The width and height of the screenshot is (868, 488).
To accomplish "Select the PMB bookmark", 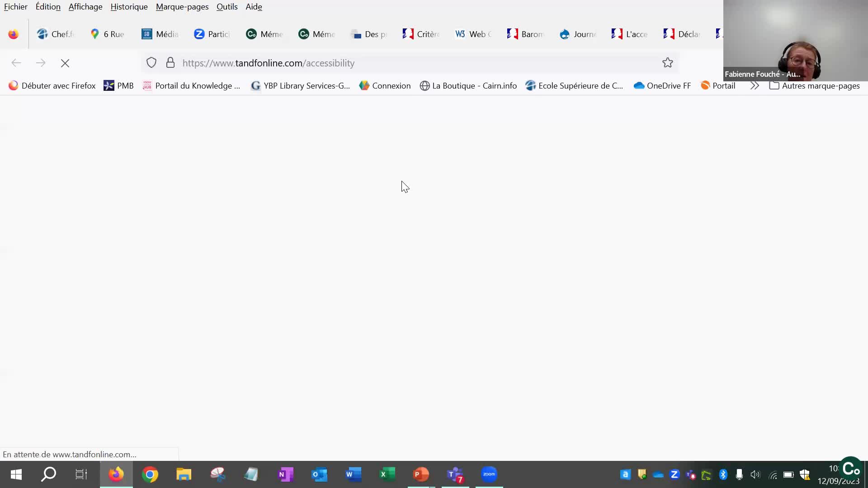I will 118,85.
